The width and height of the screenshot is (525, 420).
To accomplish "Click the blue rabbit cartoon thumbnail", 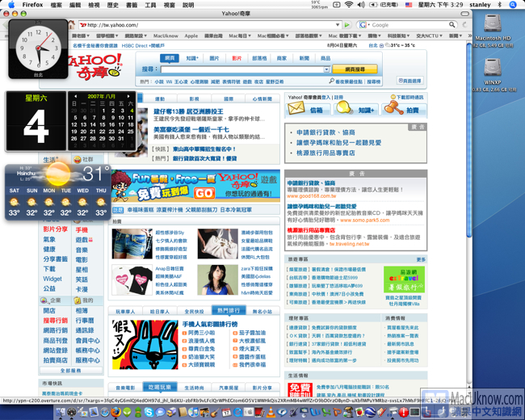I will 145,345.
